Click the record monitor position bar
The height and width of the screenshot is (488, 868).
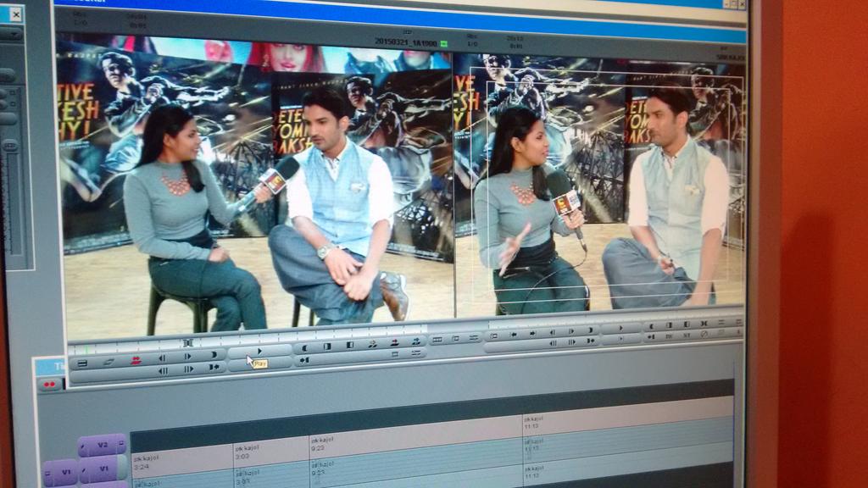coord(615,319)
